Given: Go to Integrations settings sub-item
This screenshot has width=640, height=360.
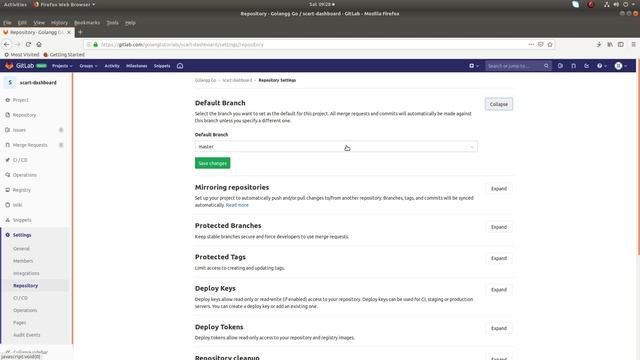Looking at the screenshot, I should click(26, 273).
